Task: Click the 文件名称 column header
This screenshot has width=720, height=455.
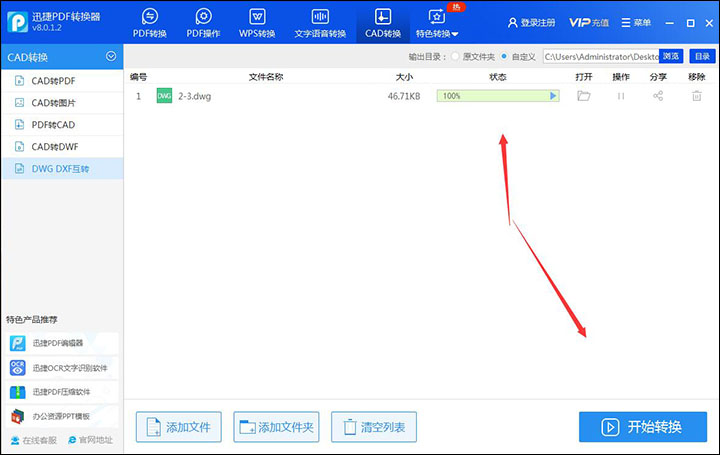Action: [x=266, y=77]
